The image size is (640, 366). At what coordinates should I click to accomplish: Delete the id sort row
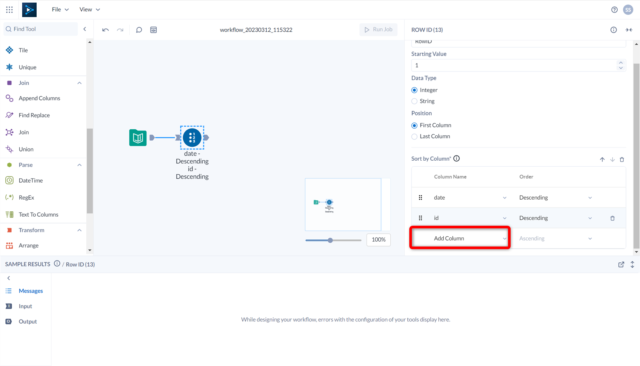click(612, 218)
